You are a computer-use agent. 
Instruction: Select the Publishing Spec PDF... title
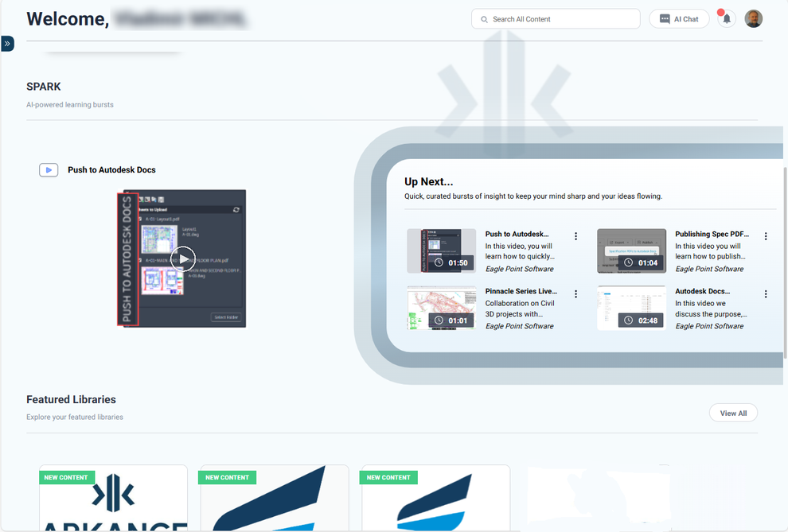coord(712,234)
